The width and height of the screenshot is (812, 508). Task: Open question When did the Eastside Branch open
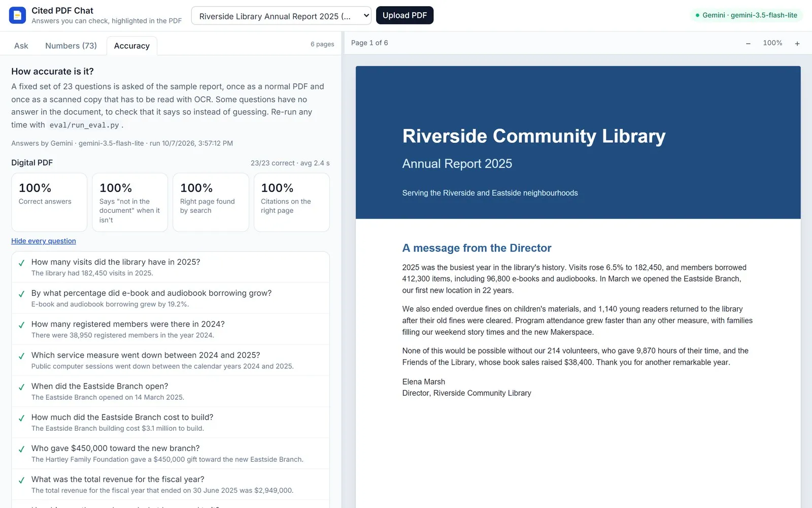pyautogui.click(x=171, y=391)
